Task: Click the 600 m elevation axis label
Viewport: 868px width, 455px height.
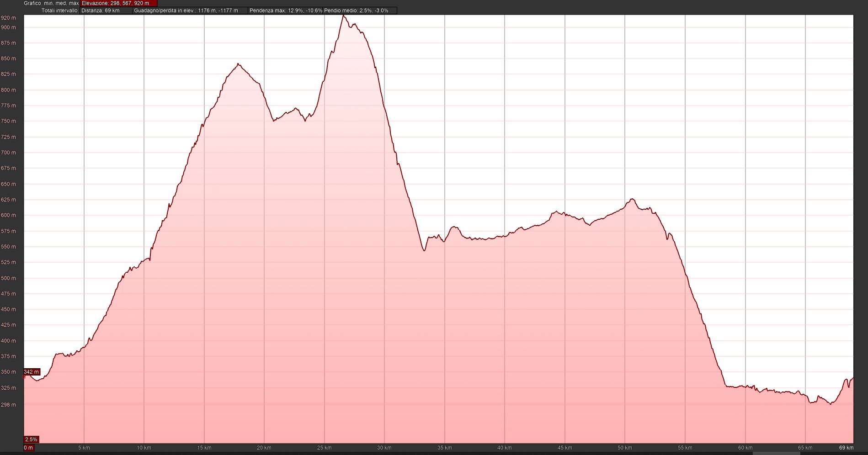Action: [x=8, y=215]
